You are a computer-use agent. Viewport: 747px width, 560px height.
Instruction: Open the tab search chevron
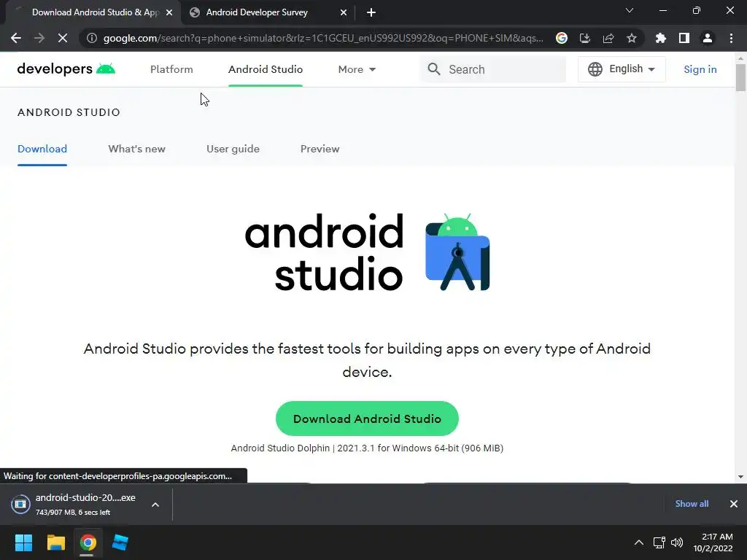coord(630,10)
